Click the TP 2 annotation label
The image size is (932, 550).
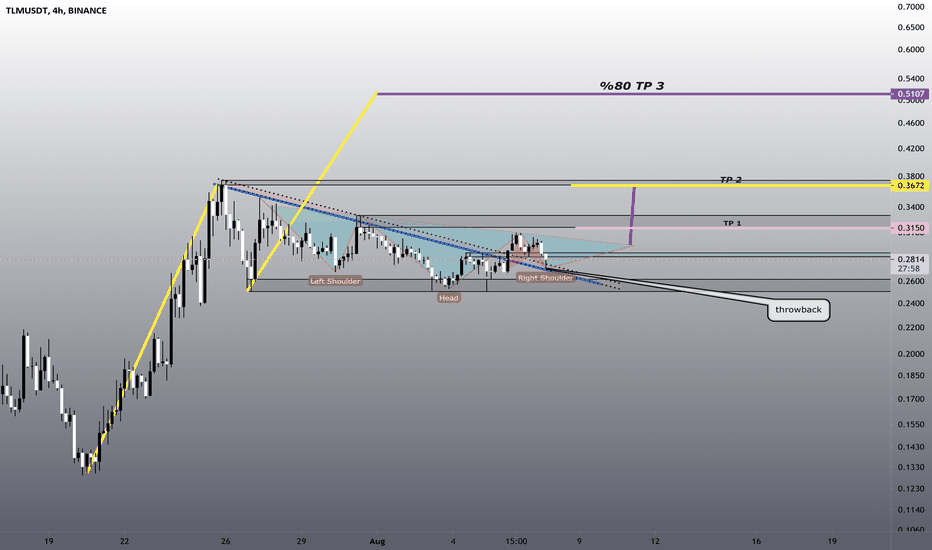(x=731, y=180)
